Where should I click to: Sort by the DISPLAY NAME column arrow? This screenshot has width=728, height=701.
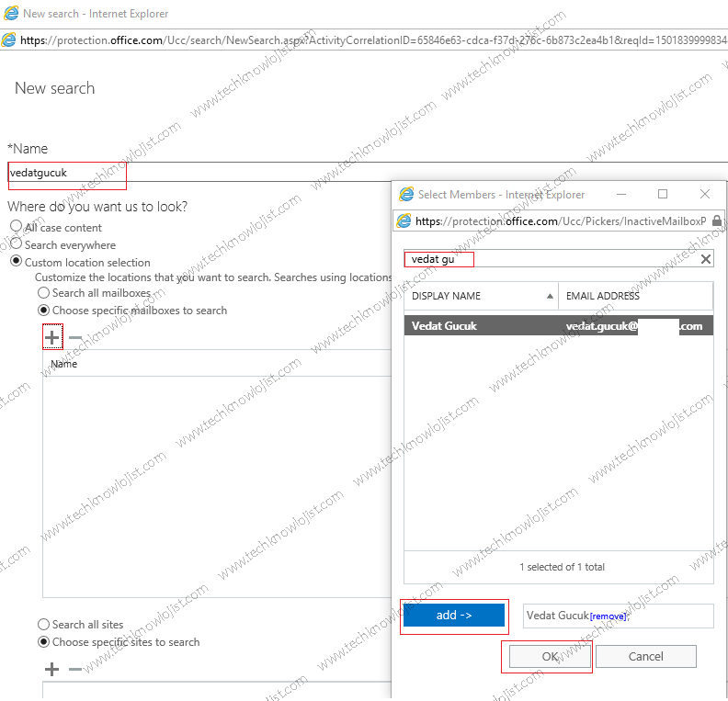[550, 296]
